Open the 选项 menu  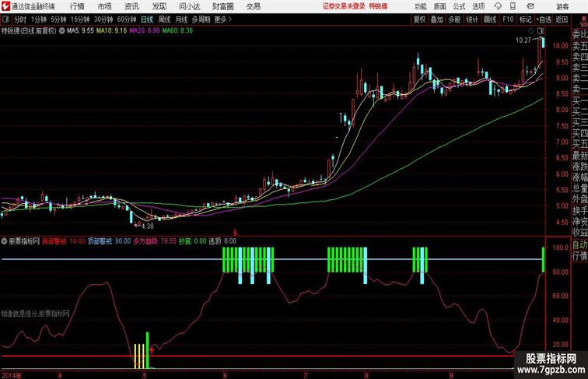tap(478, 6)
